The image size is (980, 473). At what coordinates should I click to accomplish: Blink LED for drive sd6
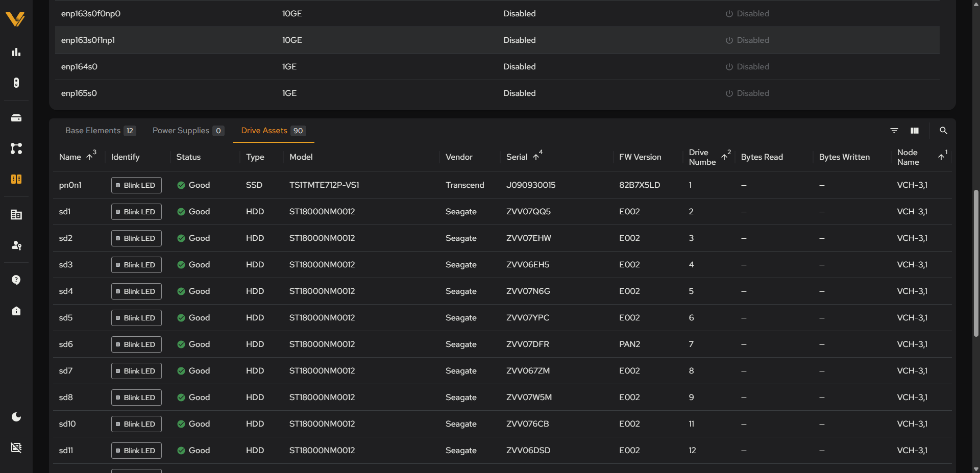pyautogui.click(x=136, y=344)
